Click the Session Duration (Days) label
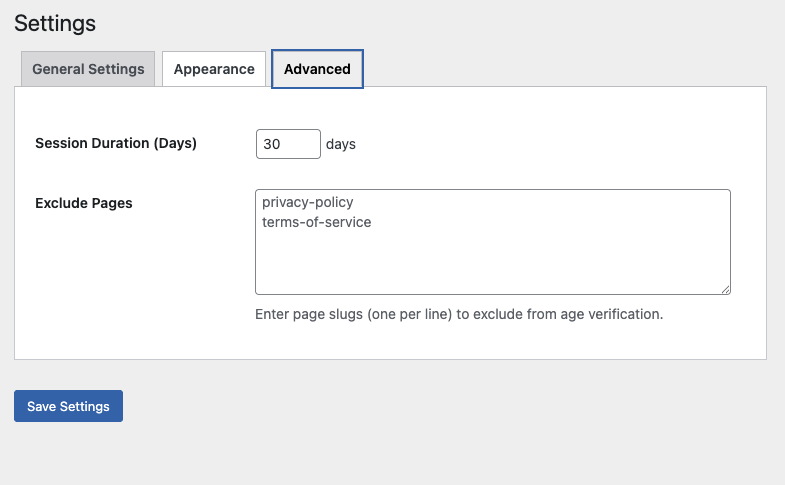Screen dimensions: 785x485 116,143
